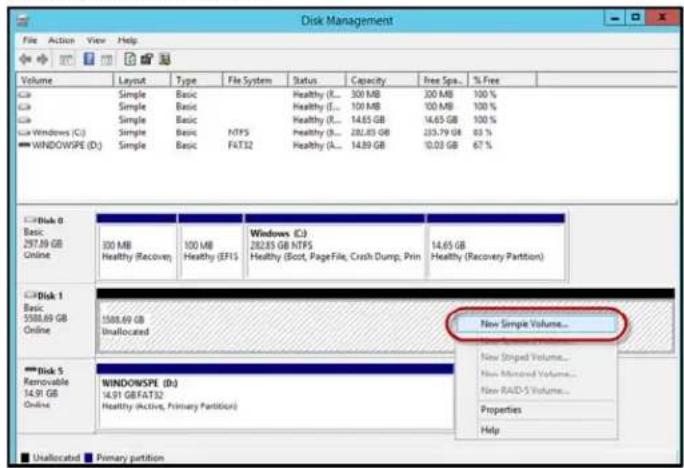The height and width of the screenshot is (468, 684).
Task: Open the View menu
Action: click(96, 40)
